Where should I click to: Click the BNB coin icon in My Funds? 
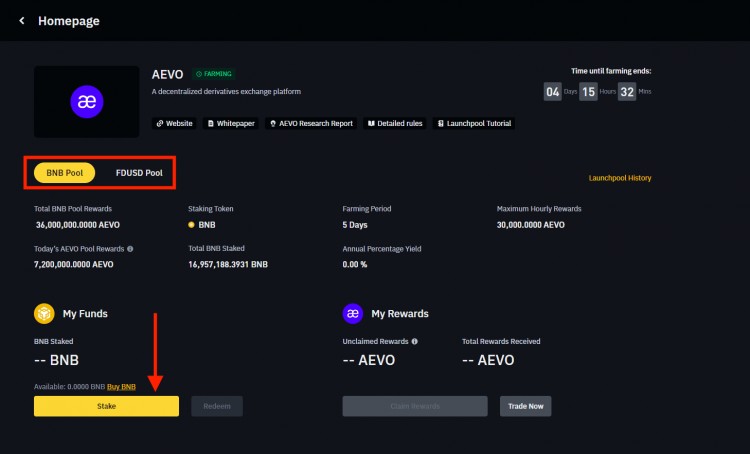click(44, 314)
